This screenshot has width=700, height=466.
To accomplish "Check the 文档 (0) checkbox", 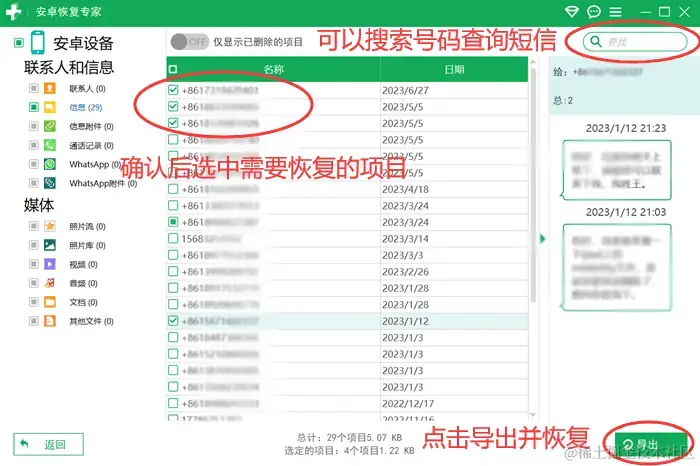I will click(x=33, y=302).
